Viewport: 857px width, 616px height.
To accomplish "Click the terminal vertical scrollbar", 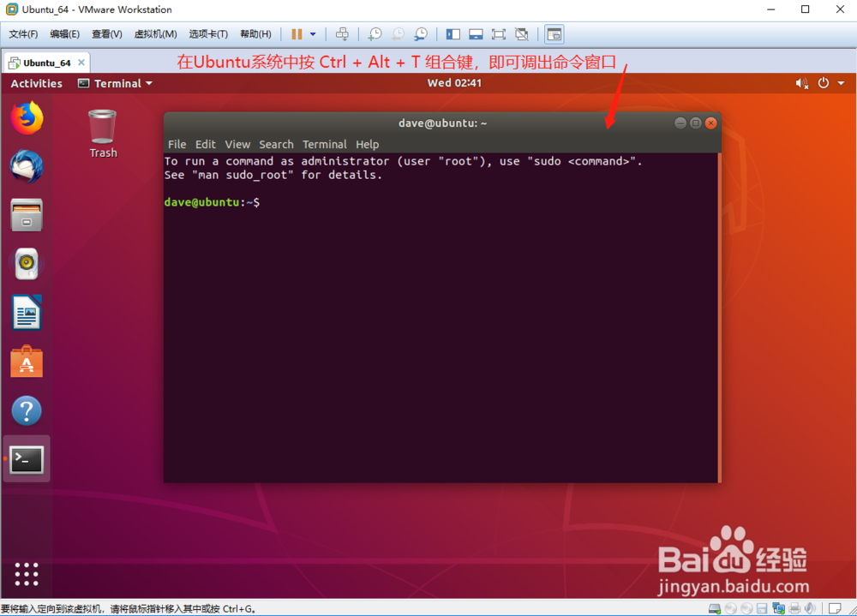I will tap(719, 317).
